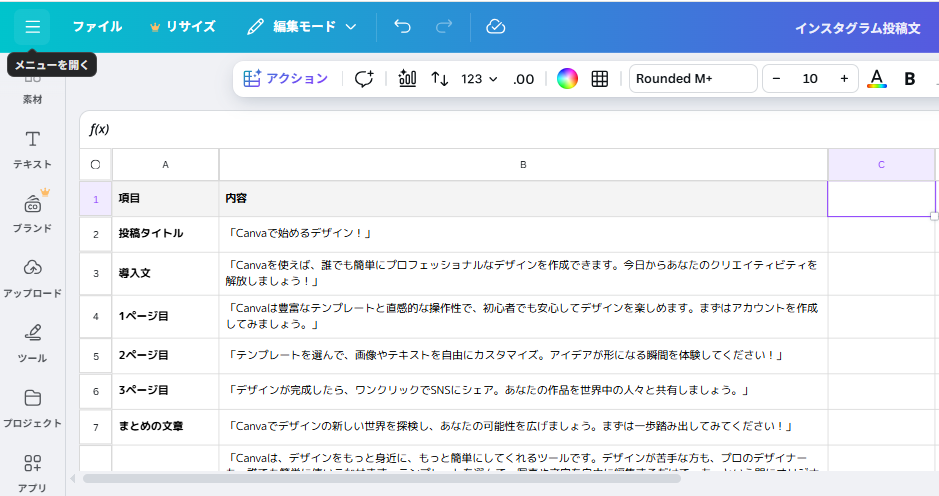The width and height of the screenshot is (939, 496).
Task: Select cell beginning 「Canvaでデザインの新しい世界
Action: 523,427
